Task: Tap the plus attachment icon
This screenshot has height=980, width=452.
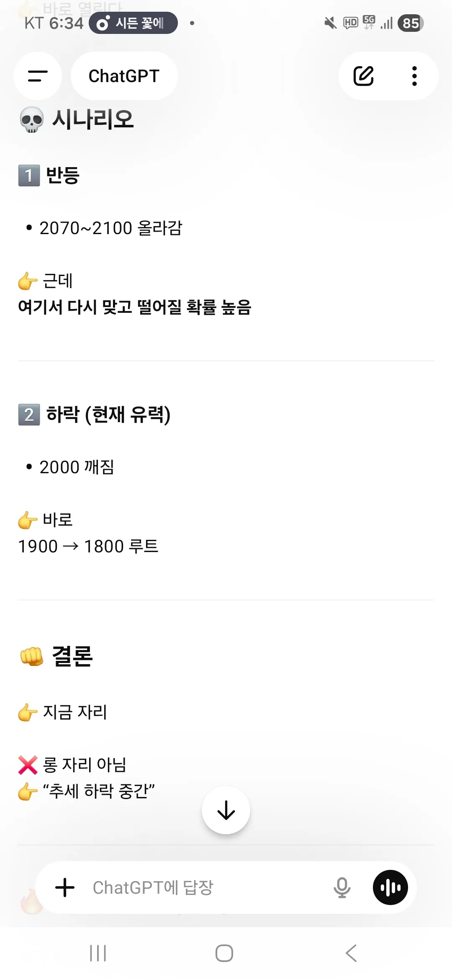Action: (x=65, y=887)
